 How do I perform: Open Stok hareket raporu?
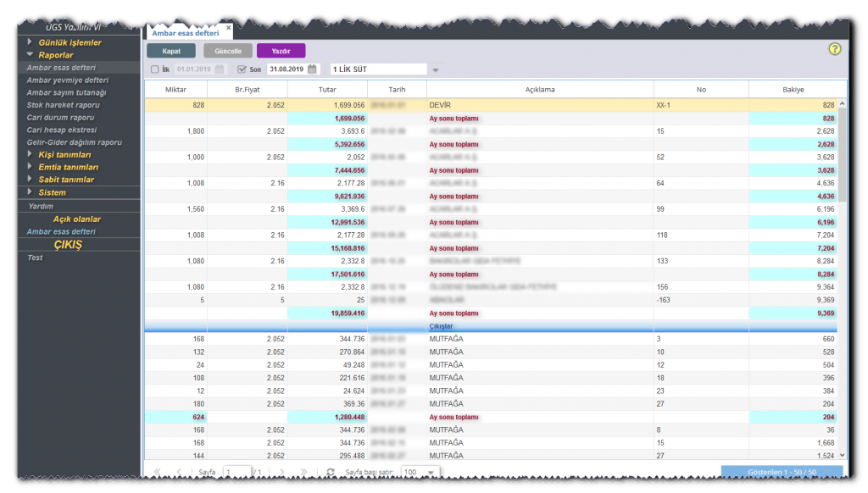[x=63, y=104]
